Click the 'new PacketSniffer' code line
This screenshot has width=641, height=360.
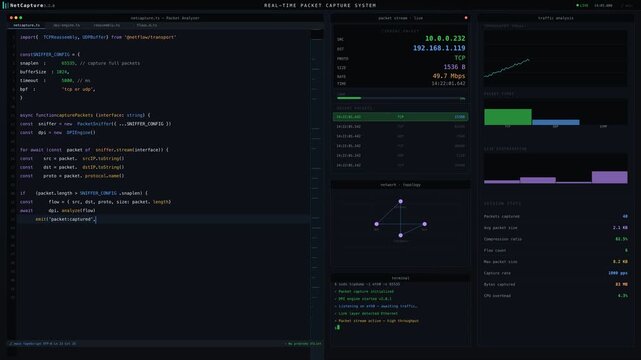pyautogui.click(x=96, y=124)
